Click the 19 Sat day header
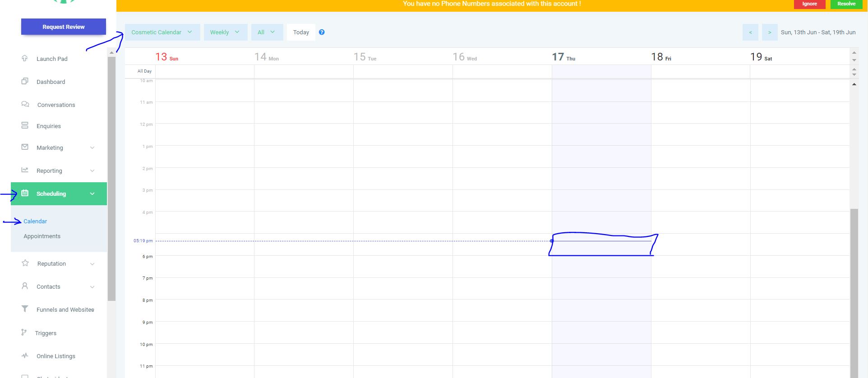 tap(761, 57)
